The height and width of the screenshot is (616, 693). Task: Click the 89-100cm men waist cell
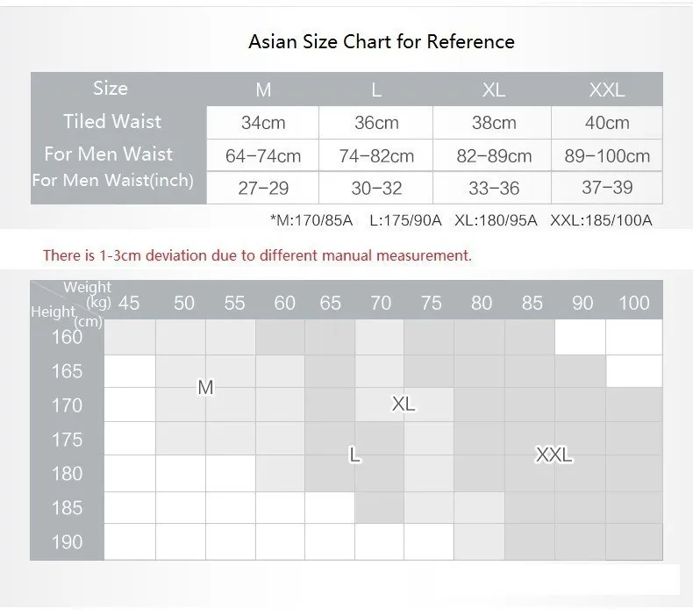tap(607, 156)
